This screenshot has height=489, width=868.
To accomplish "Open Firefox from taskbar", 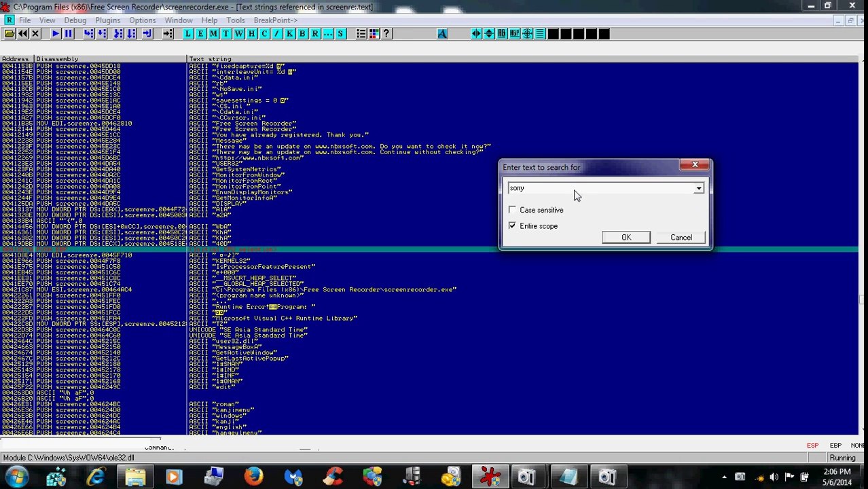I will tap(254, 477).
